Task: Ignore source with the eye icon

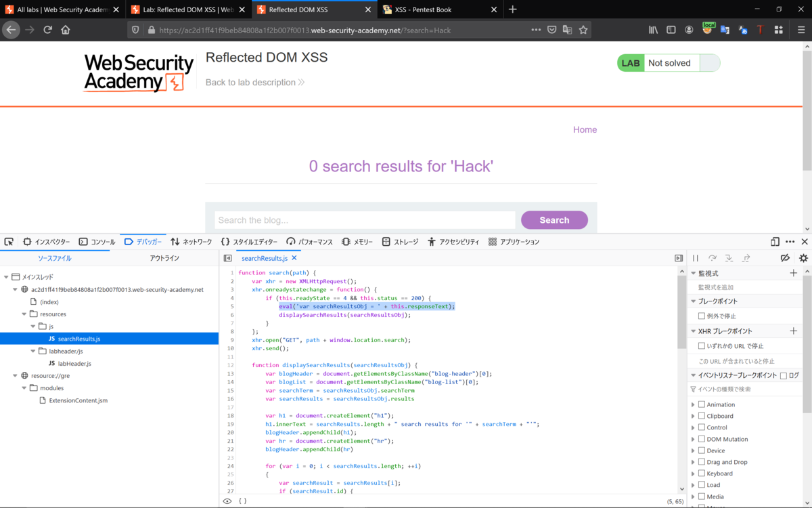Action: coord(227,501)
